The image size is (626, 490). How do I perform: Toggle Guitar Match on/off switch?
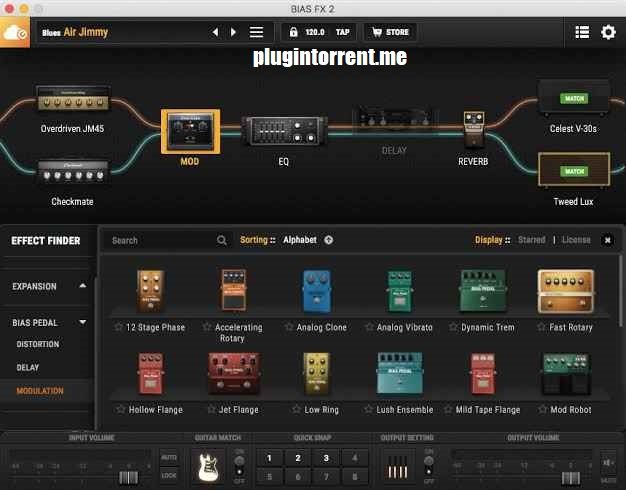[239, 466]
